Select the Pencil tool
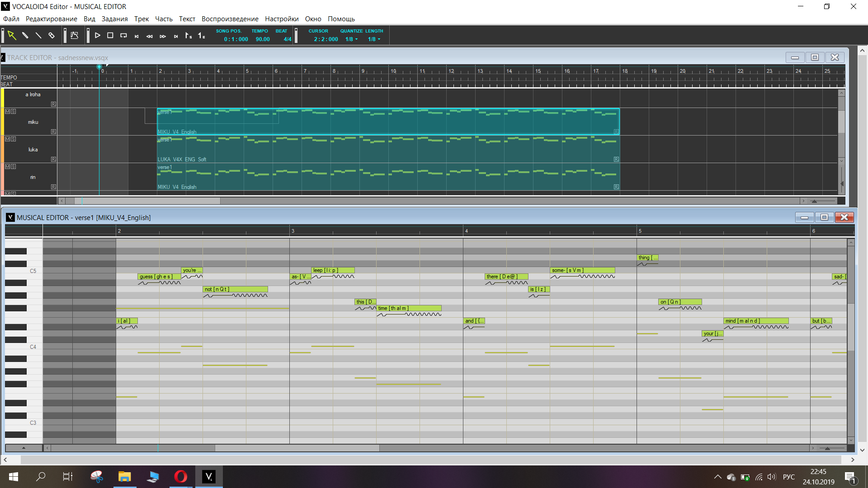The image size is (868, 488). 25,35
